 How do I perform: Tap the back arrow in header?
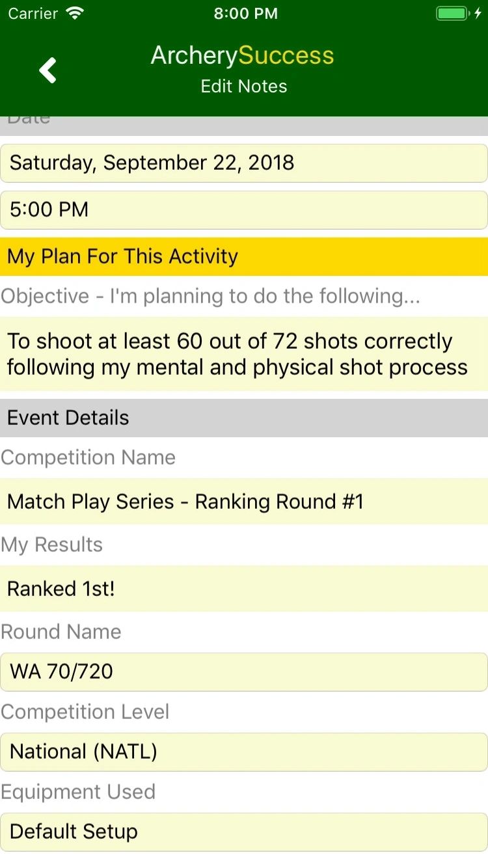(x=48, y=70)
